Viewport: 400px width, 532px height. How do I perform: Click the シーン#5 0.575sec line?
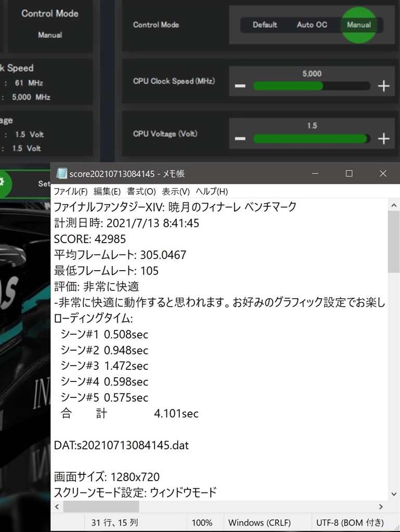105,397
